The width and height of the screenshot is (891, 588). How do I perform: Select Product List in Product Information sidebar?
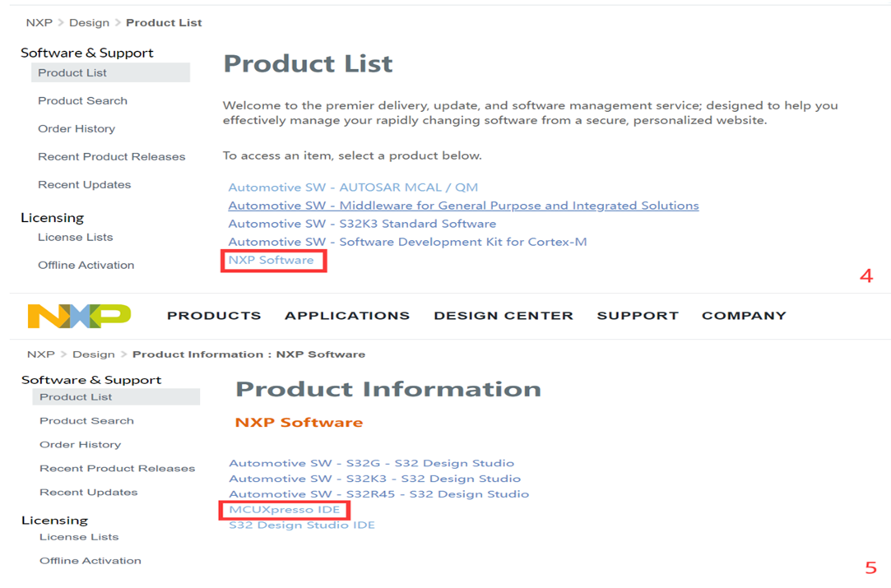[116, 397]
